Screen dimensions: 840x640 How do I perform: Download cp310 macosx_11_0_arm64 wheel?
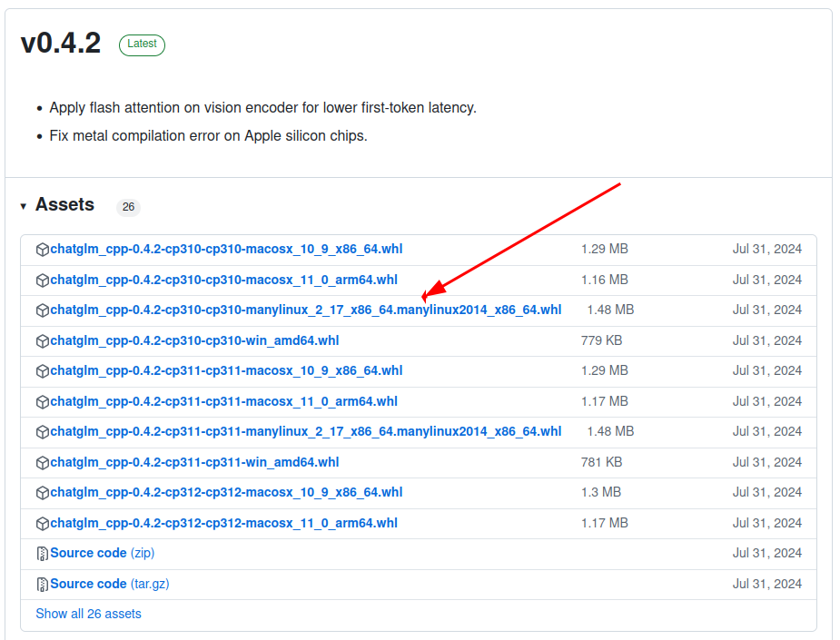pos(224,281)
